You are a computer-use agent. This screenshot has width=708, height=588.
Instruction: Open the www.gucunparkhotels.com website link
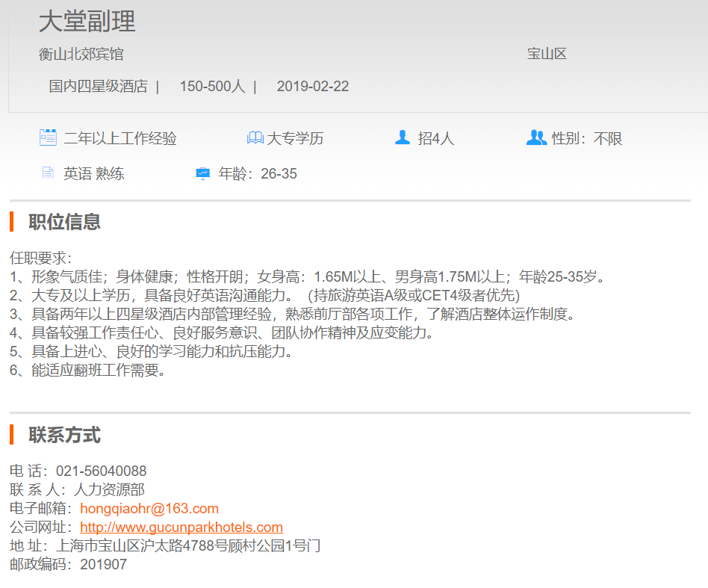click(x=181, y=527)
